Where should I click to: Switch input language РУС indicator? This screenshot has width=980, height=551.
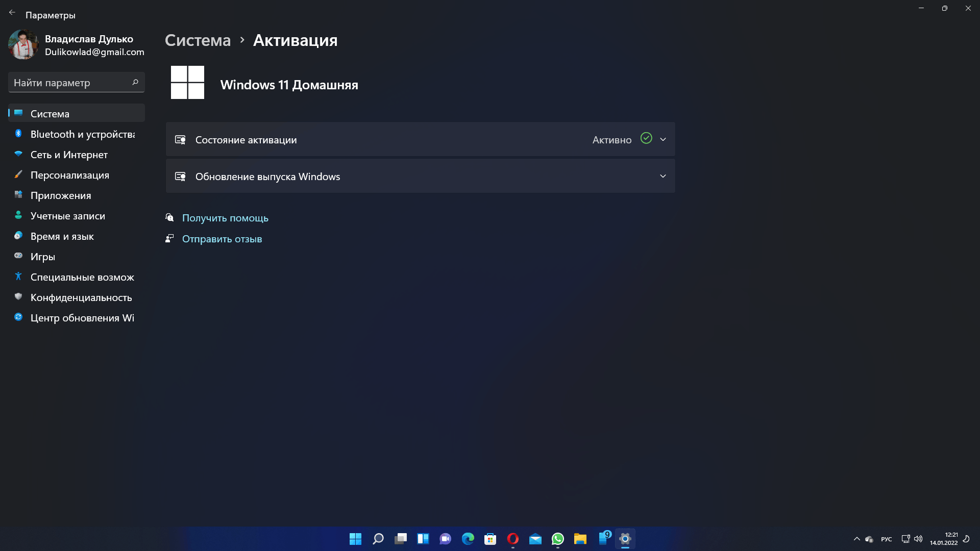[887, 539]
